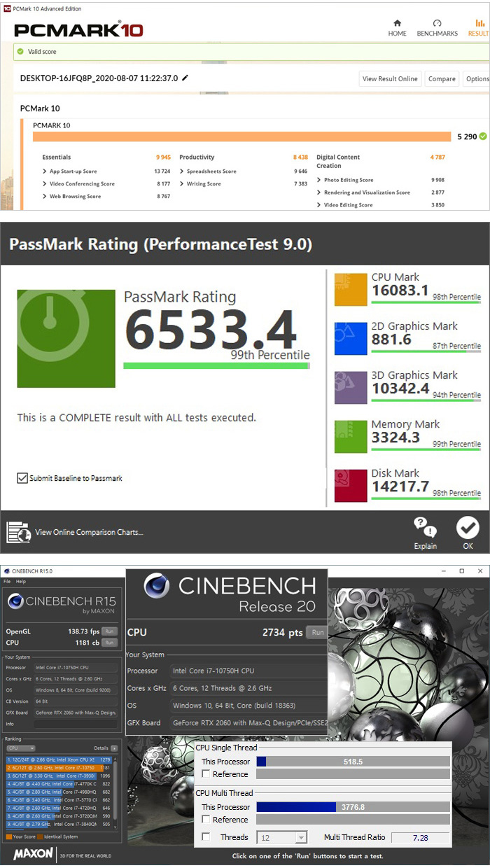
Task: Edit result name with pencil icon
Action: pyautogui.click(x=185, y=78)
